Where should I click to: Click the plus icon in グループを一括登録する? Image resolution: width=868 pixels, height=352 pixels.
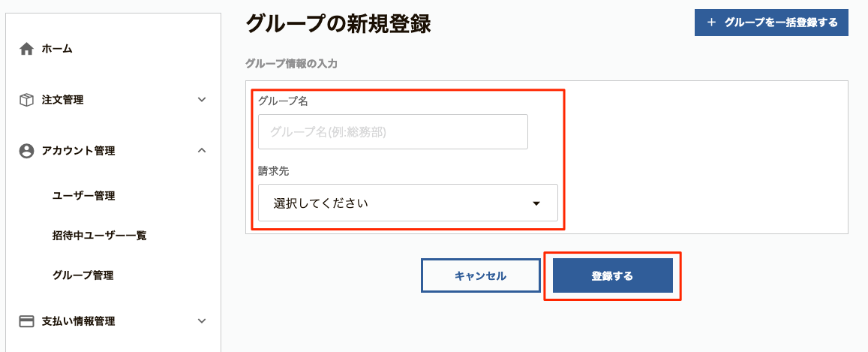pyautogui.click(x=712, y=23)
